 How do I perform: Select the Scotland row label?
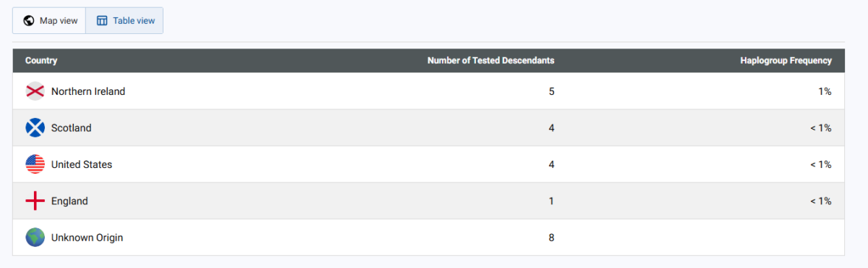[x=72, y=127]
